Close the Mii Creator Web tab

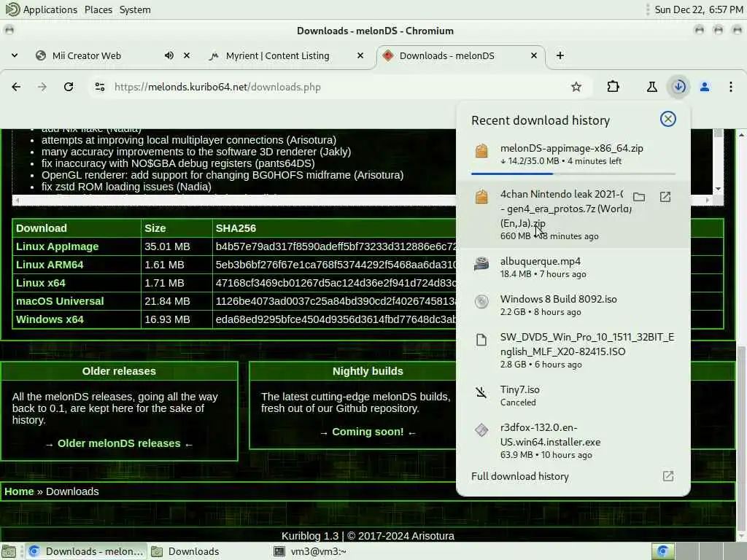(187, 55)
